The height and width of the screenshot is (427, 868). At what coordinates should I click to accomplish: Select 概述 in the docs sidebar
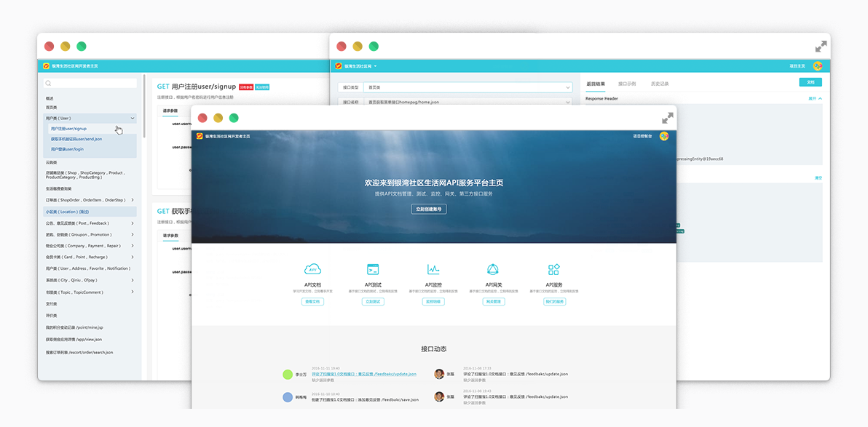50,98
